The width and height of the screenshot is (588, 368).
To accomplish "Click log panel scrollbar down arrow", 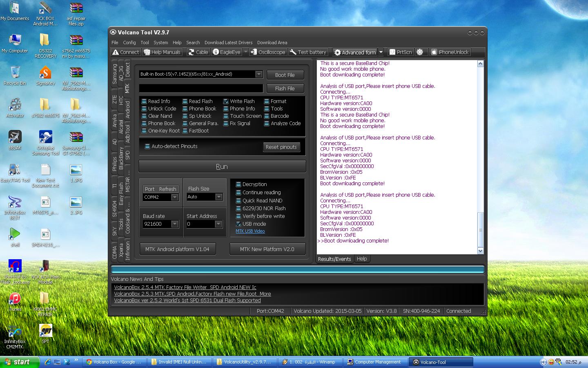I will click(x=480, y=251).
